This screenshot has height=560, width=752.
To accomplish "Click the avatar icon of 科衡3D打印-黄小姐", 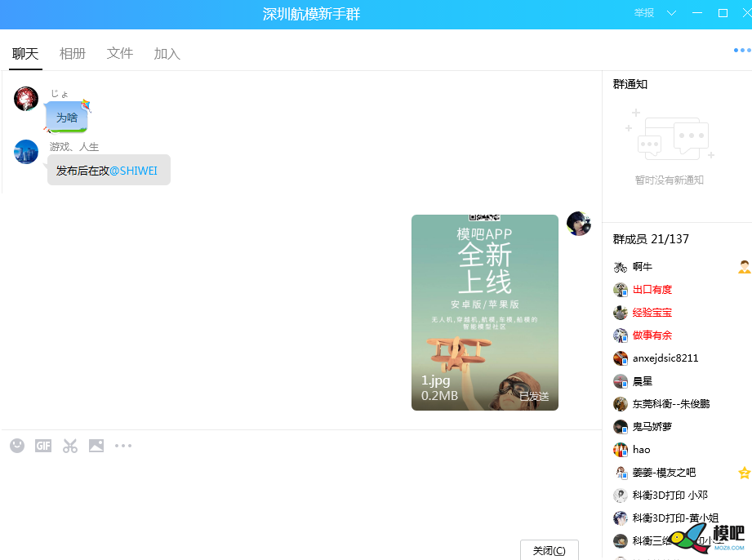I will pos(621,518).
